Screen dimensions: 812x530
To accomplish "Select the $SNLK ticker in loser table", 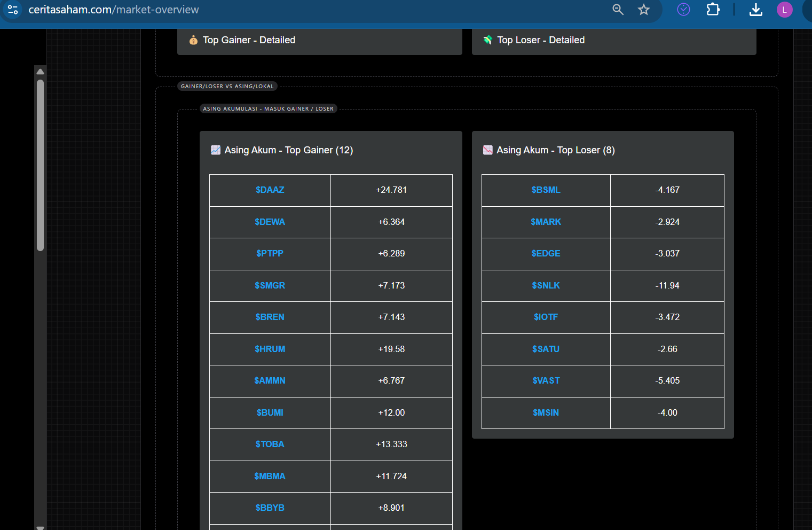I will (x=546, y=286).
